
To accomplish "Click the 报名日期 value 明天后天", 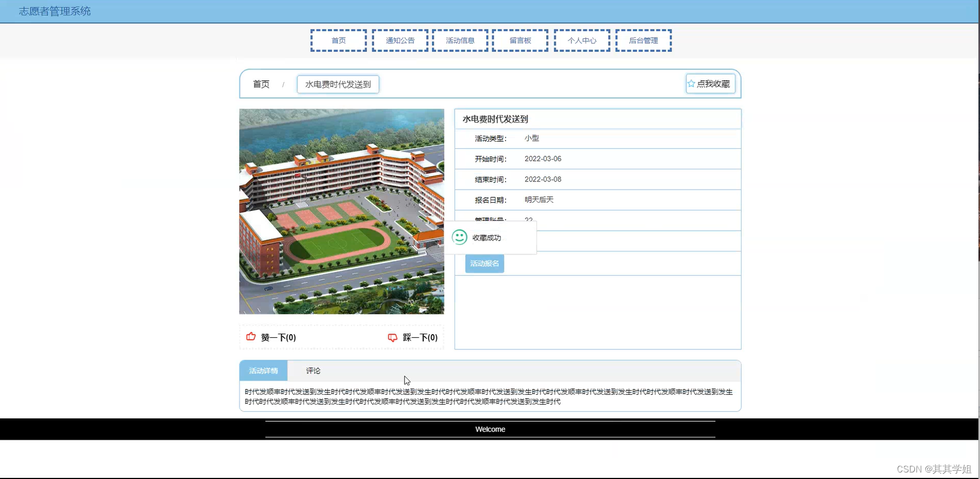I will (x=539, y=200).
